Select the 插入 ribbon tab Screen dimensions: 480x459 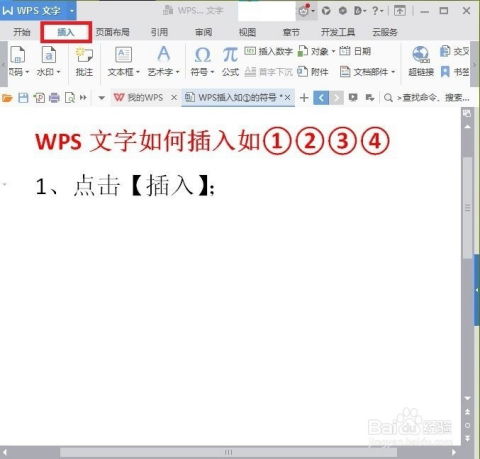(66, 32)
